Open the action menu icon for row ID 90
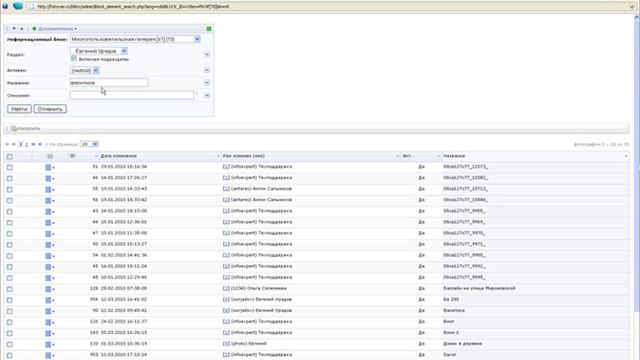Screen dimensions: 640x360 coord(50,311)
